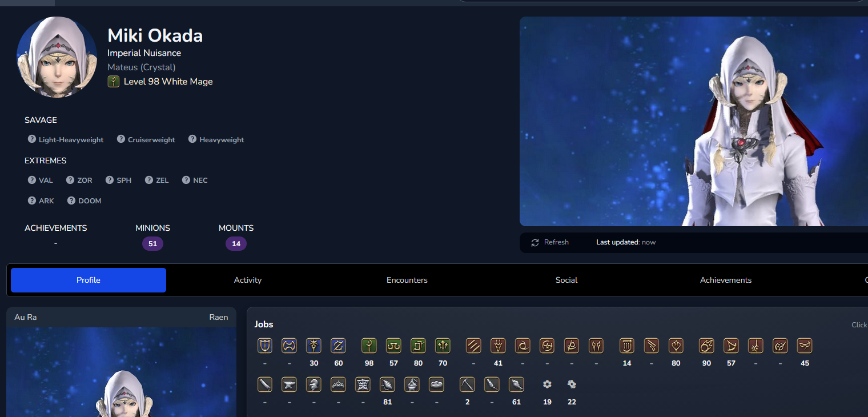Viewport: 868px width, 417px height.
Task: Click the flower icon above level 22
Action: coord(572,384)
